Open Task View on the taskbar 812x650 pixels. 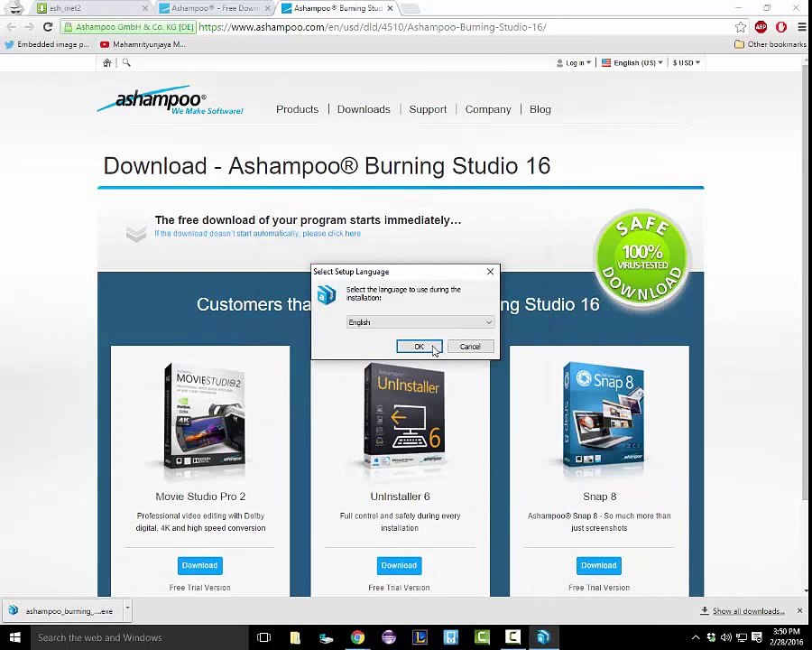point(263,637)
